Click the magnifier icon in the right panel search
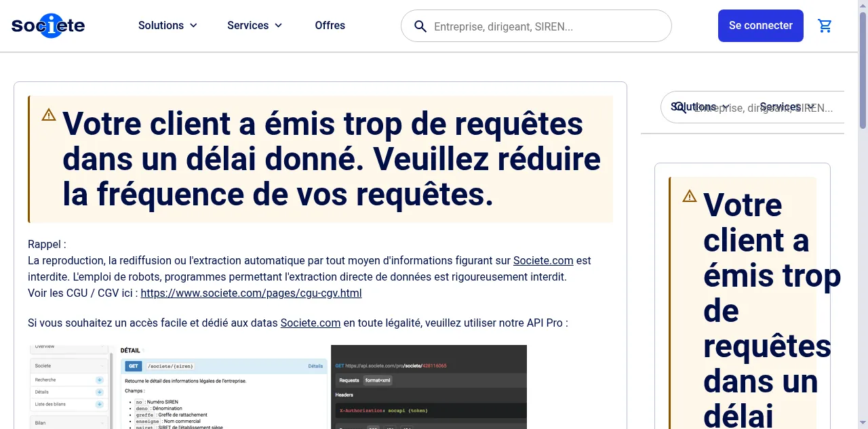This screenshot has height=429, width=868. coord(680,108)
